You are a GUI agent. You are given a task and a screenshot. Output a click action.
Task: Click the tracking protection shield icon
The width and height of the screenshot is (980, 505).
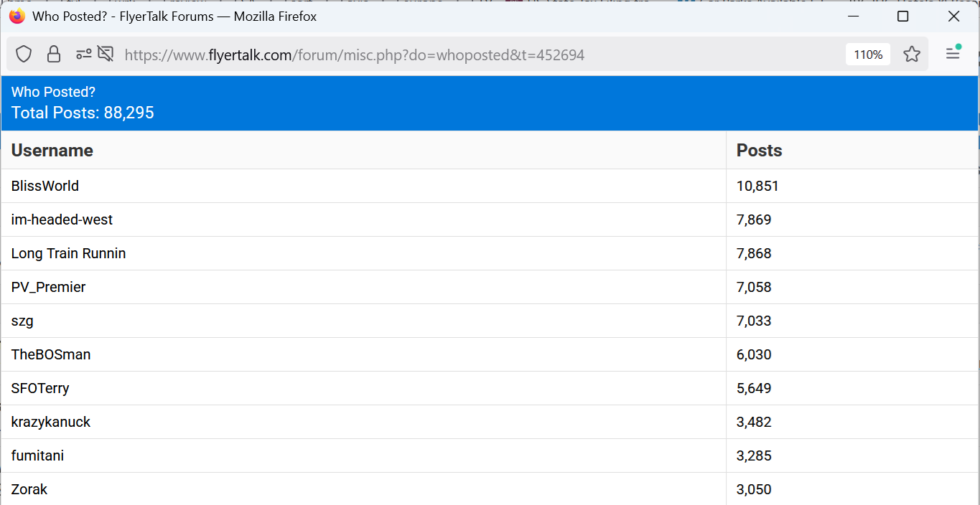pyautogui.click(x=24, y=55)
